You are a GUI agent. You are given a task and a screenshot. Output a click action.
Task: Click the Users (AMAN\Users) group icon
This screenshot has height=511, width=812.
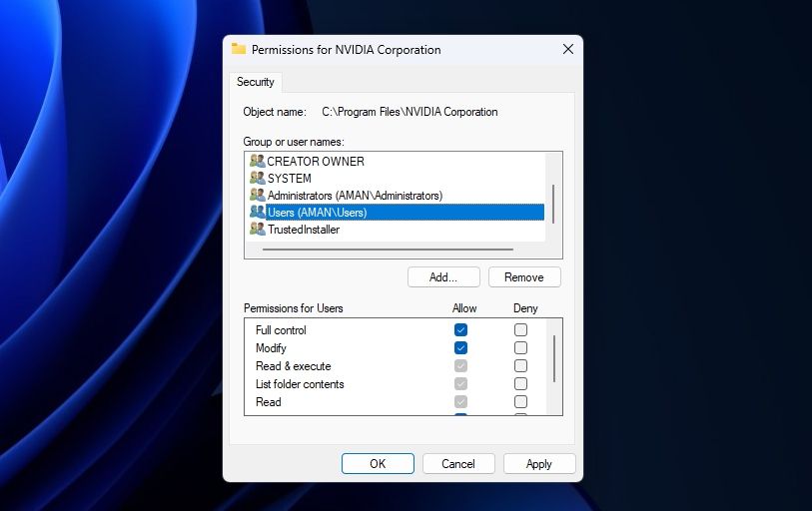click(x=258, y=213)
